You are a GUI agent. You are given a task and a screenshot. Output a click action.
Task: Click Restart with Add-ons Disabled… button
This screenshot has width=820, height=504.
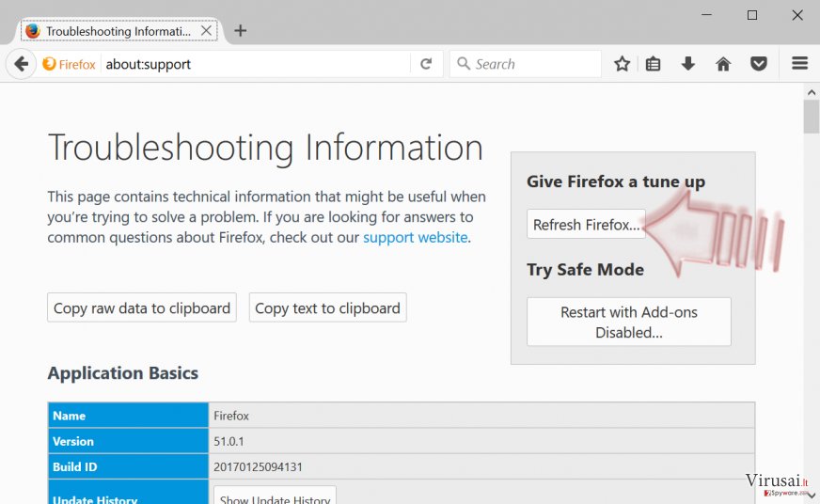point(628,323)
